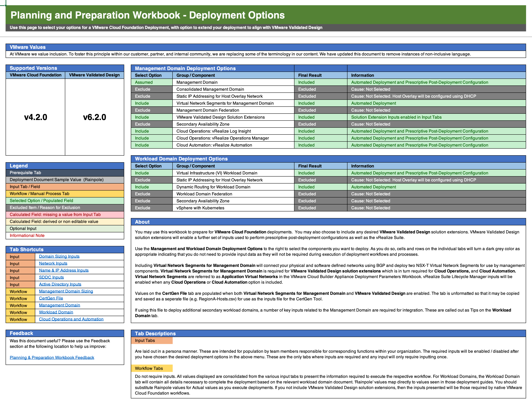Open the Network Inputs tab shortcut
Screen dimensions: 532x404
[x=53, y=263]
